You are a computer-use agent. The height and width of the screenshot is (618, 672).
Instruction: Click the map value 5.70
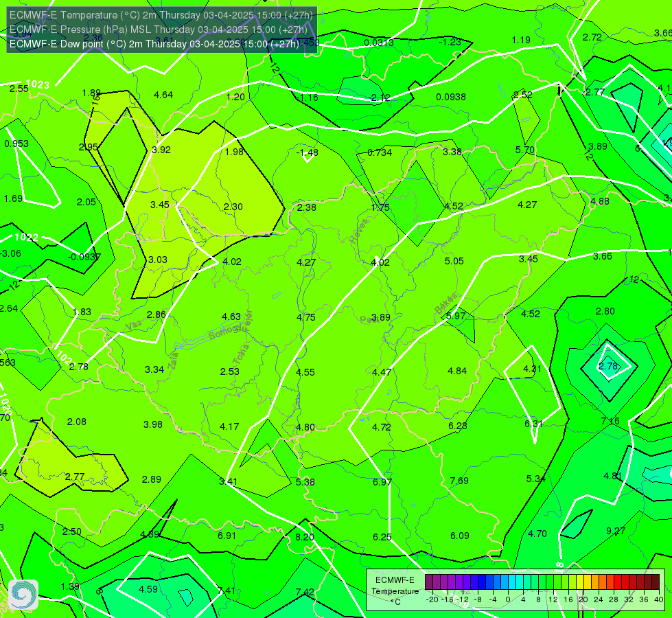525,150
